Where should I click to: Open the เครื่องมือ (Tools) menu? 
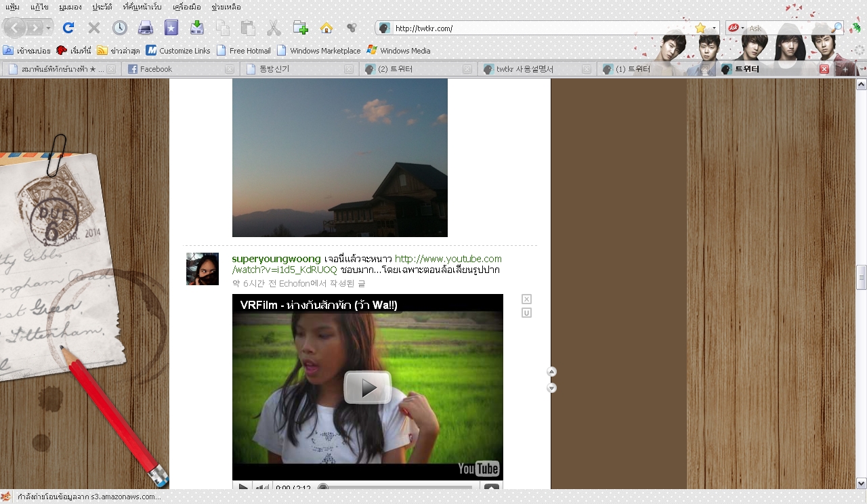(188, 7)
